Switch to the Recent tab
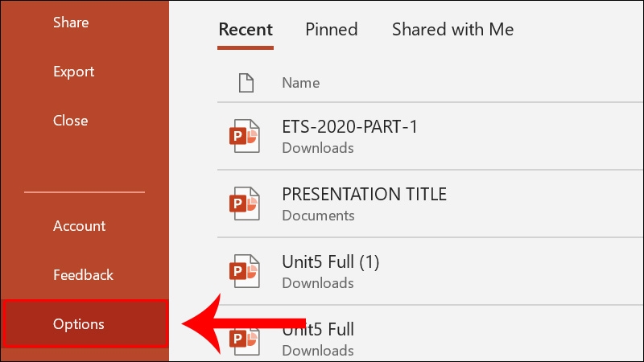This screenshot has width=644, height=362. click(246, 30)
